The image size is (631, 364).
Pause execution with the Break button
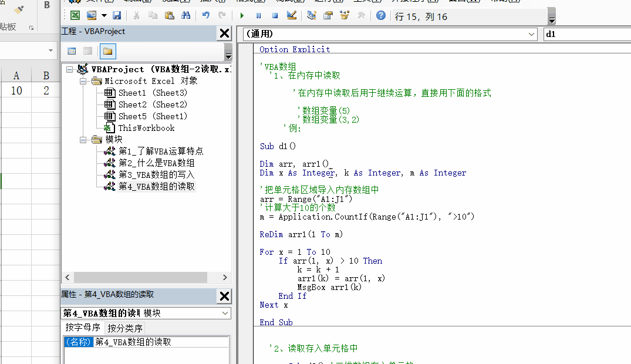pos(258,16)
